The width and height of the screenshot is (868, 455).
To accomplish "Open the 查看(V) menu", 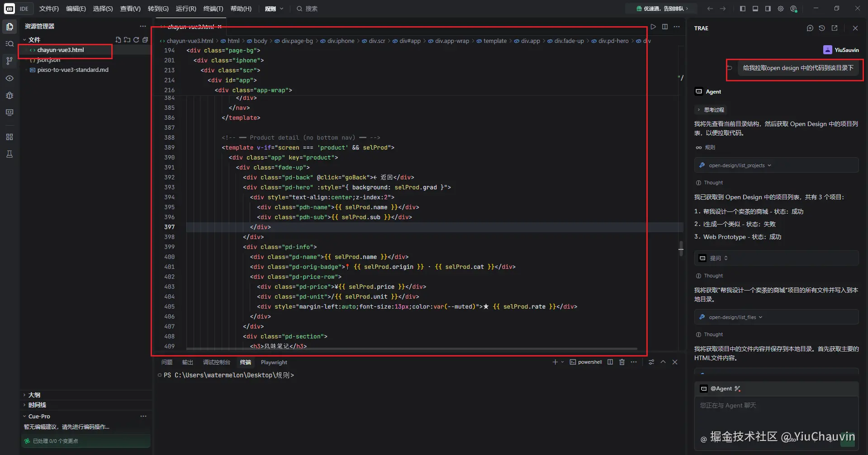I will [130, 9].
